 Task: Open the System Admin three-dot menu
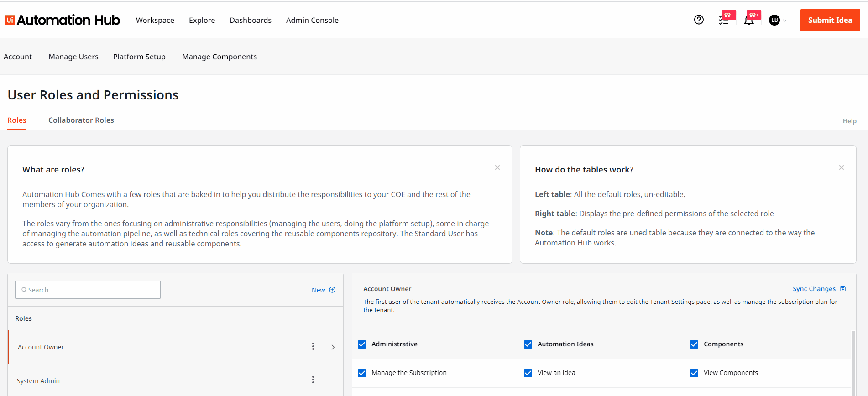[x=313, y=380]
